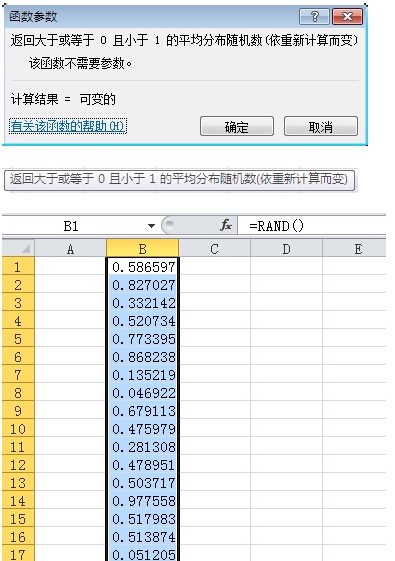The height and width of the screenshot is (561, 395).
Task: Select row 4 header
Action: pyautogui.click(x=18, y=320)
